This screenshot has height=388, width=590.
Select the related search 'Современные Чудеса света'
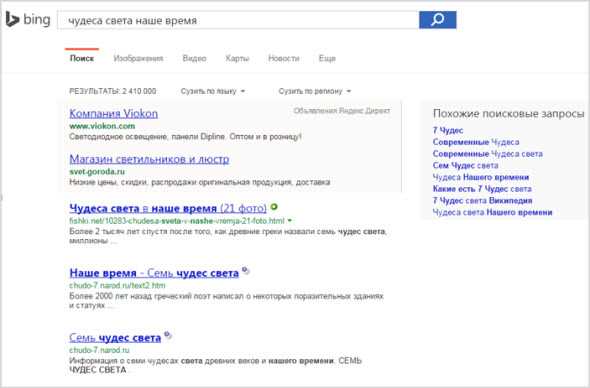click(x=488, y=154)
